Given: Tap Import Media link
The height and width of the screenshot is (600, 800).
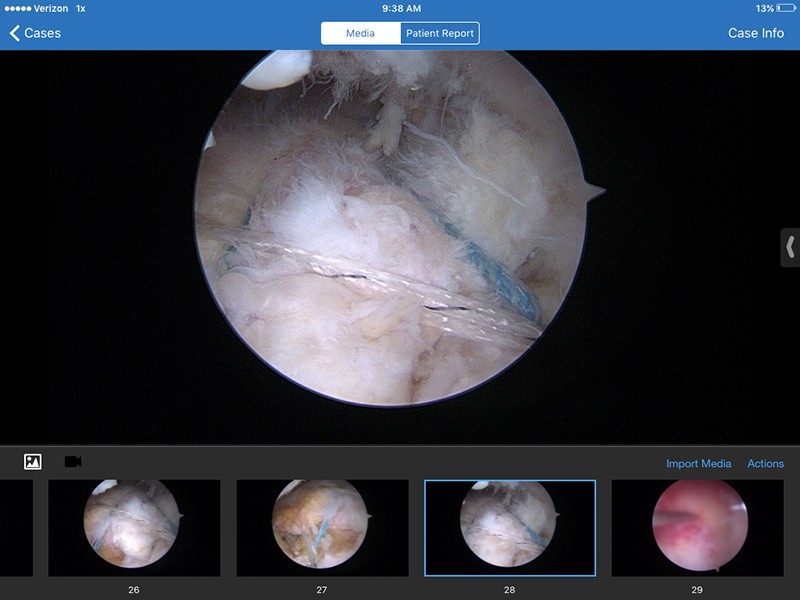Looking at the screenshot, I should click(x=698, y=463).
